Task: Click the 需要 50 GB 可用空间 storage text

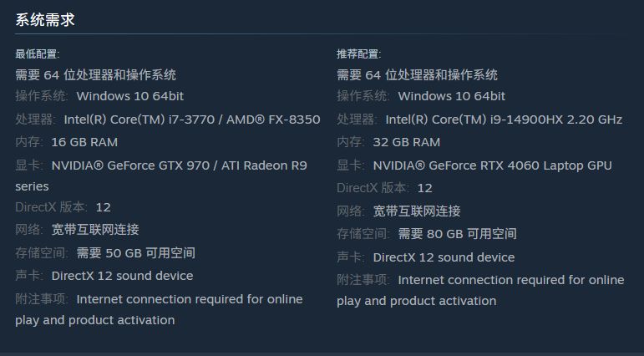Action: click(x=135, y=252)
